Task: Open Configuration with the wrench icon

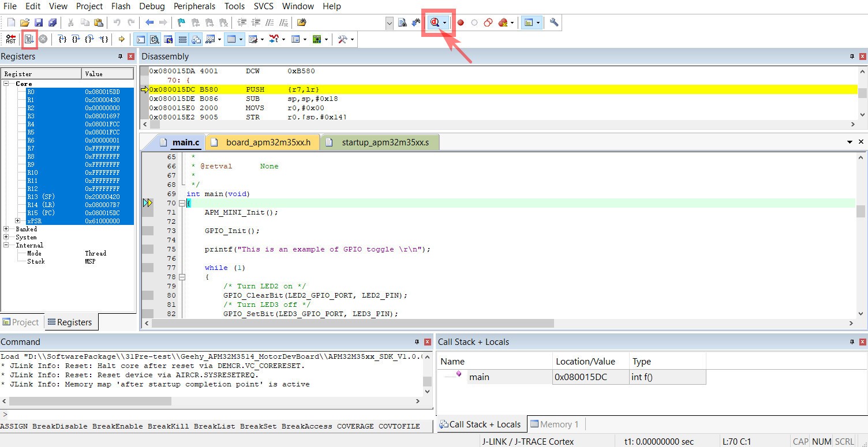Action: coord(554,22)
